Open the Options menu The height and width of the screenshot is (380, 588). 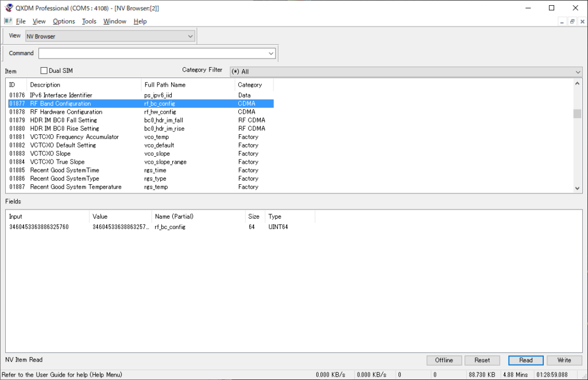point(64,21)
